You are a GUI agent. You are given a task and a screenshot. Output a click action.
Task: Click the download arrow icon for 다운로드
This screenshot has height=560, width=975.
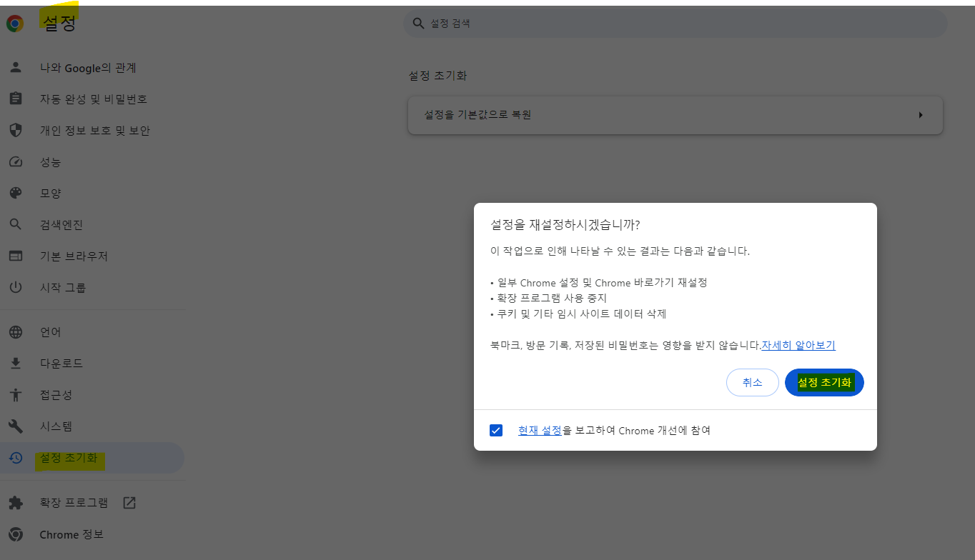click(x=16, y=364)
